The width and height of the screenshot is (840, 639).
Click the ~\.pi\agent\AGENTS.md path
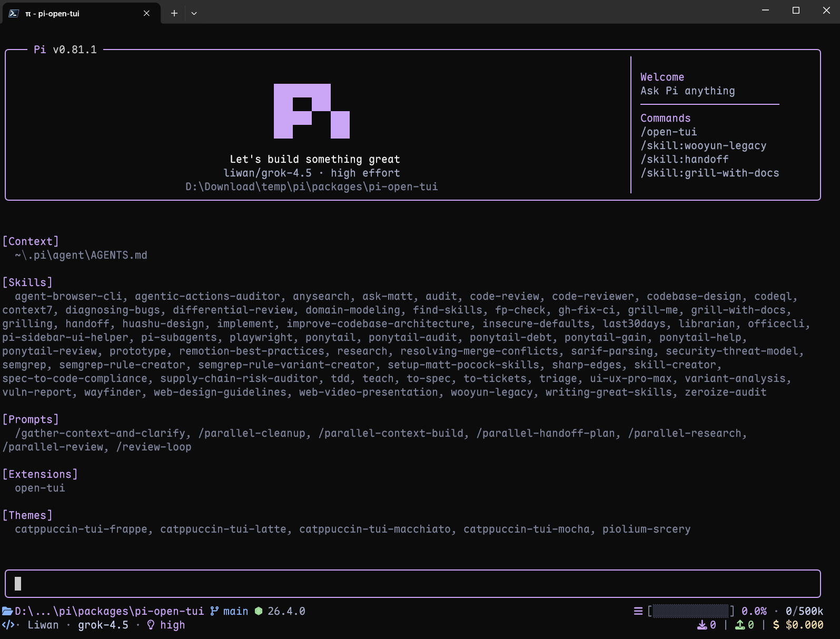point(81,255)
